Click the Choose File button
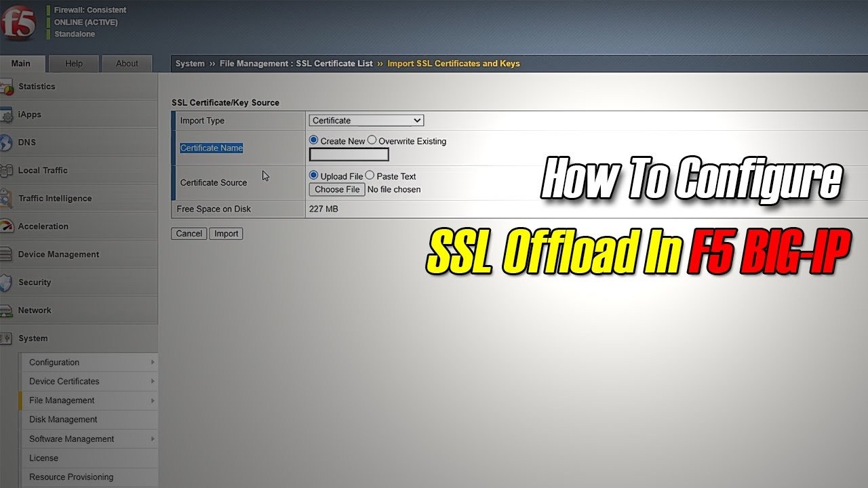868x488 pixels. point(337,190)
